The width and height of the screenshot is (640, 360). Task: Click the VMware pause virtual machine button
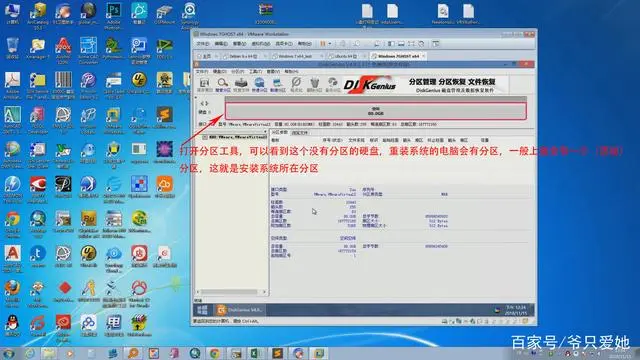point(323,44)
